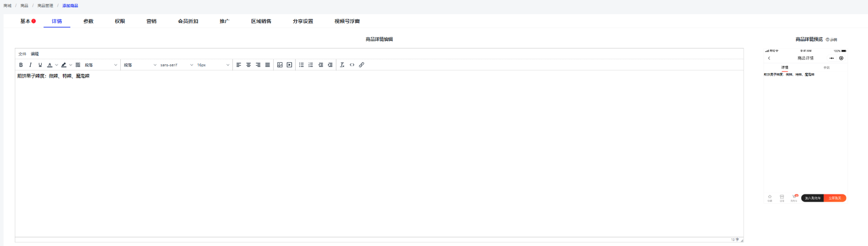Toggle italic formatting
The image size is (868, 246).
31,65
